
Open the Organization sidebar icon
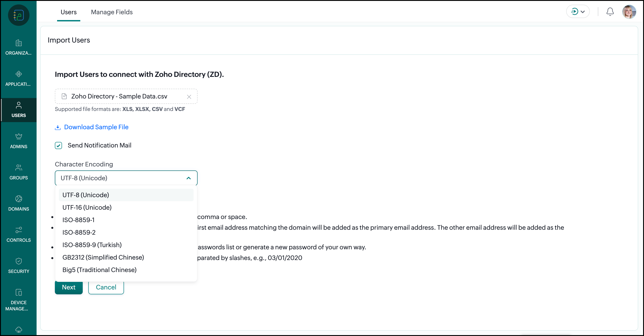[19, 43]
